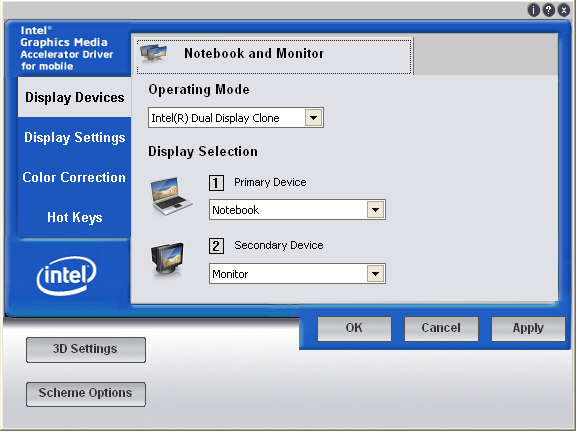
Task: Click the notebook laptop icon
Action: coord(170,196)
